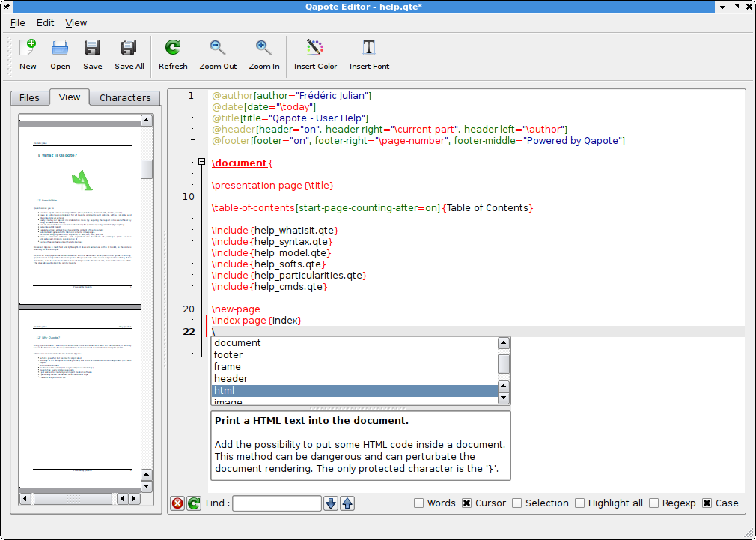
Task: Click second preview page 'Why Qapote?'
Action: pos(80,398)
